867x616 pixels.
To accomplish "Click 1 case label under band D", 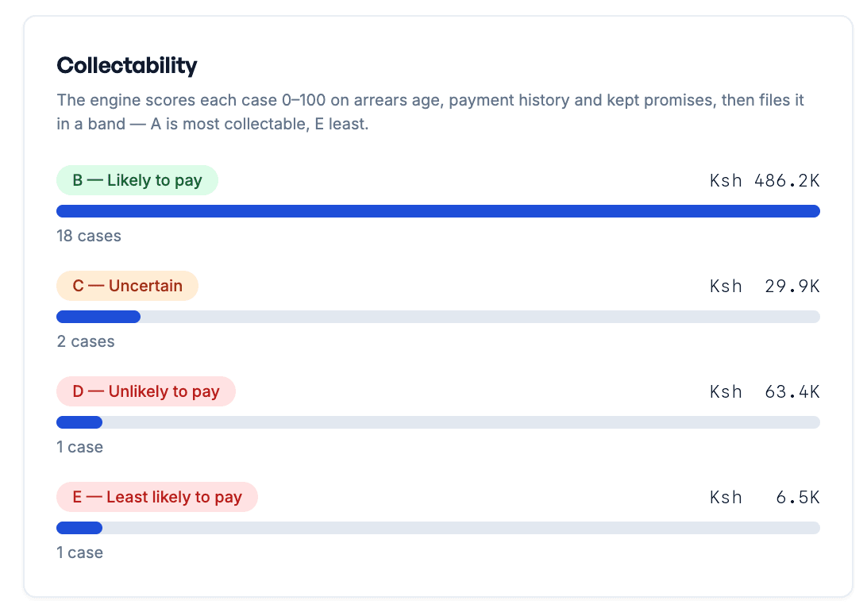I will pos(79,448).
